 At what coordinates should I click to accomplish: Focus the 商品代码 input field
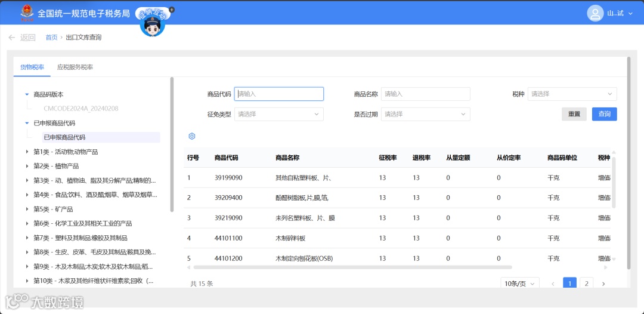[279, 94]
